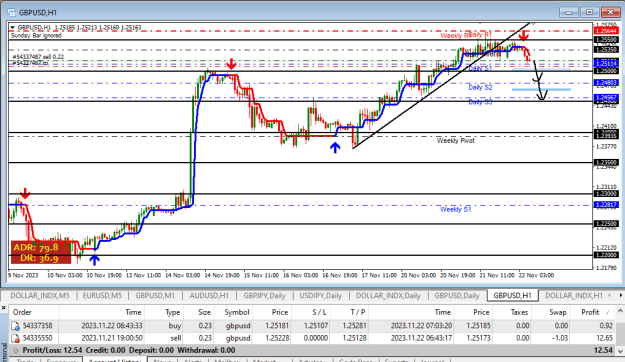Screen dimensions: 625x362
Task: Select order number 54337358
Action: [x=37, y=326]
